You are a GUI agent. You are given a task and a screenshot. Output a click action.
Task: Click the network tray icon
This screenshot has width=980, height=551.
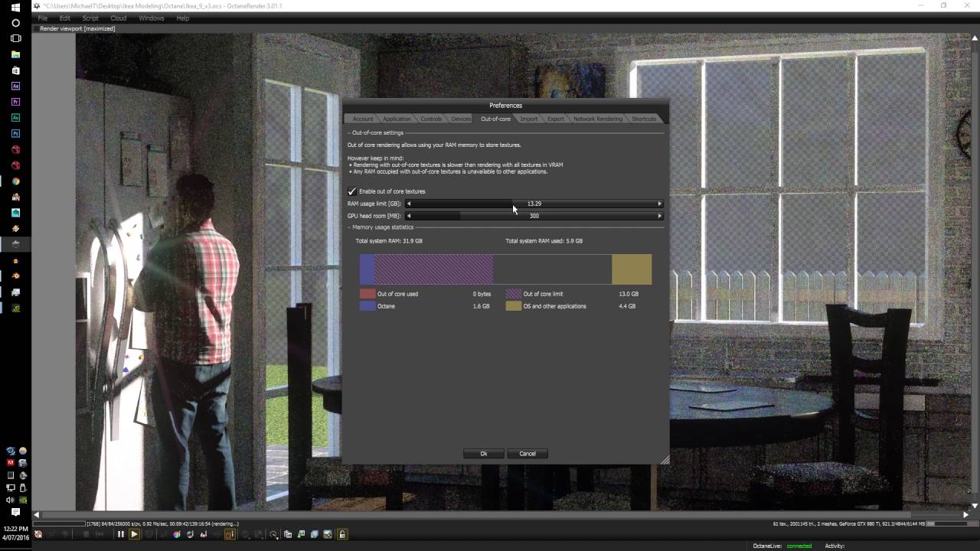(11, 487)
